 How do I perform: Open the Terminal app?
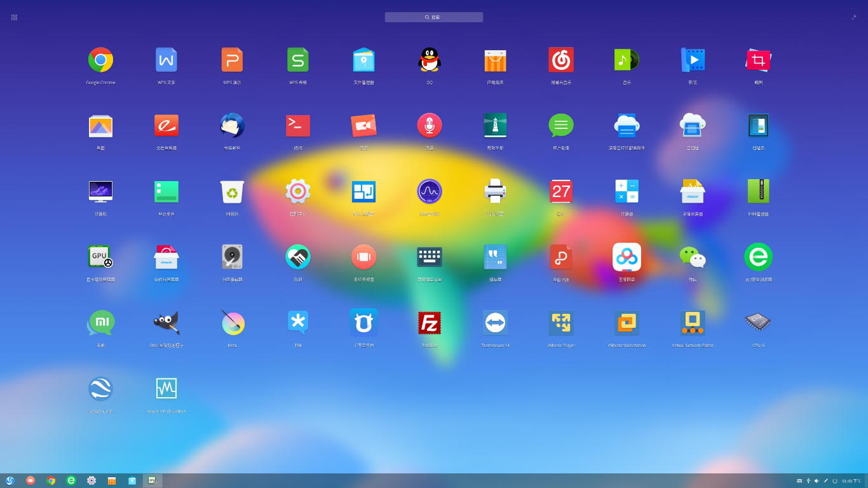[x=298, y=126]
